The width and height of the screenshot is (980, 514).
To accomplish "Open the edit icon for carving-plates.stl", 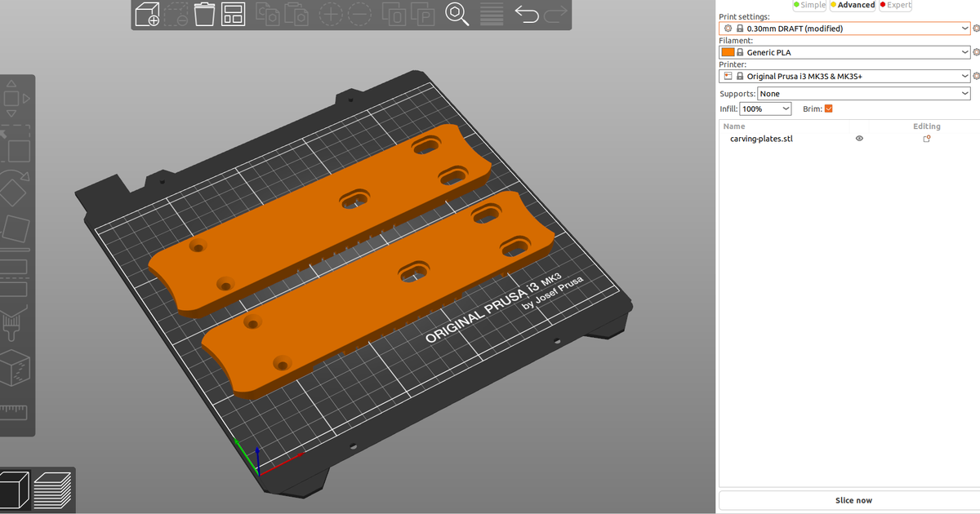I will 927,139.
